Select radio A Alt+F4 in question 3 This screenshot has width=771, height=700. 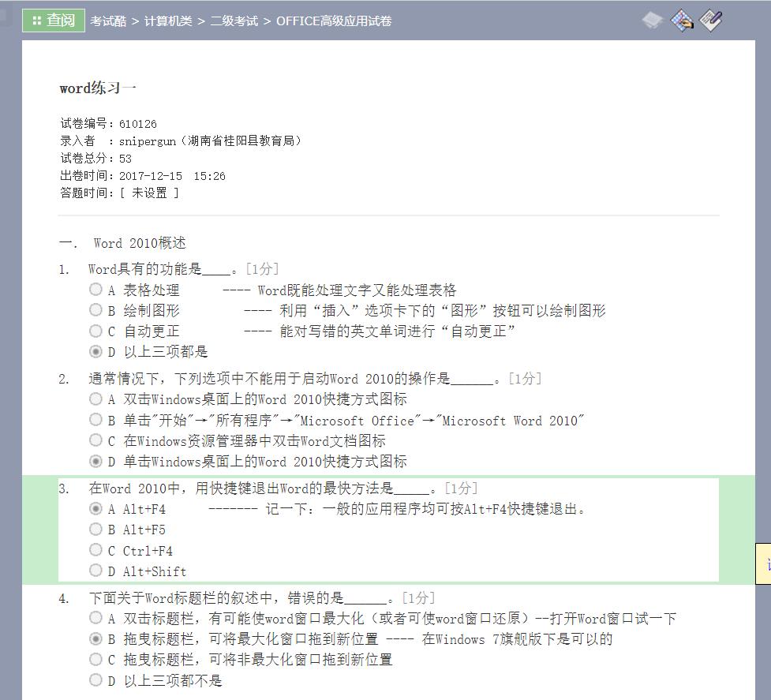click(95, 509)
